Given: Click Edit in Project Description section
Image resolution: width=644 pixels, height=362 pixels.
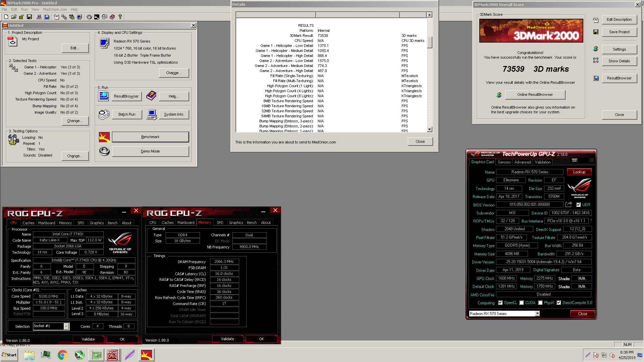Looking at the screenshot, I should 75,48.
